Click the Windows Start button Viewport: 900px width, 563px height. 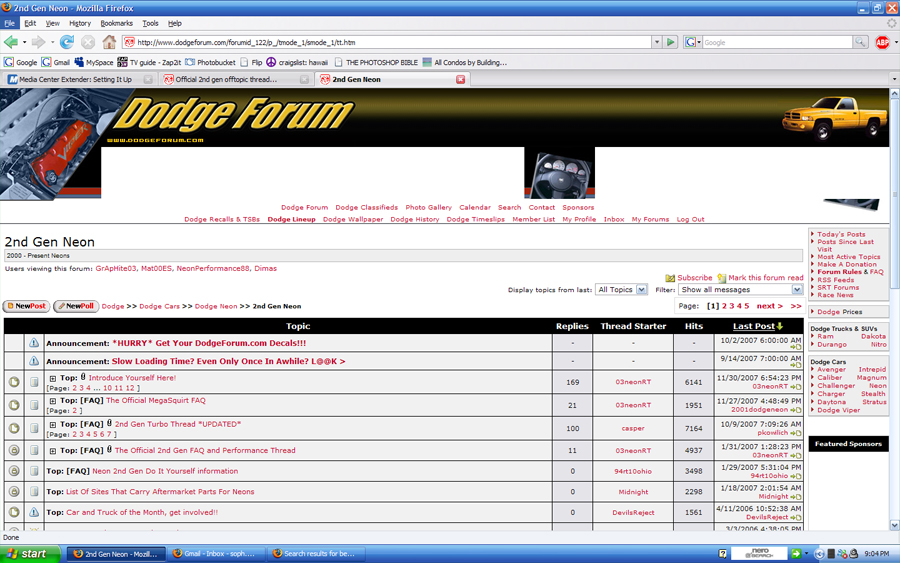[30, 554]
